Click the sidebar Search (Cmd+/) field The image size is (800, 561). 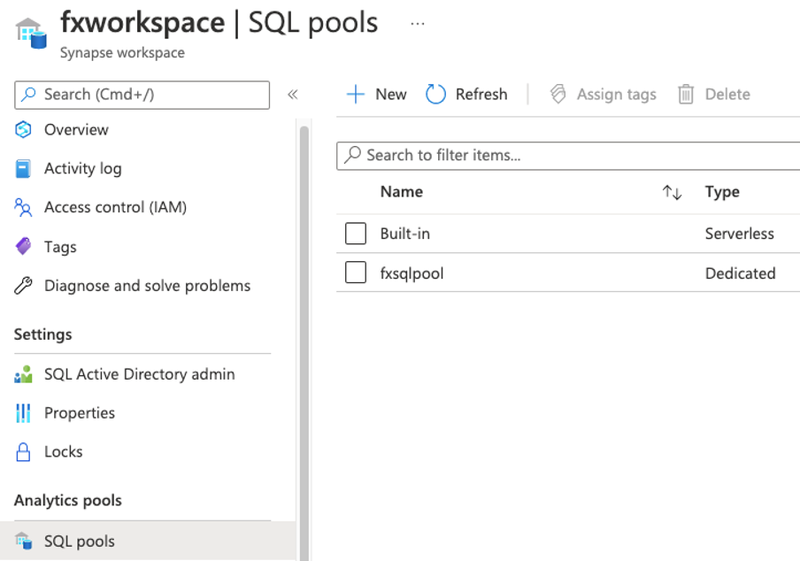142,95
